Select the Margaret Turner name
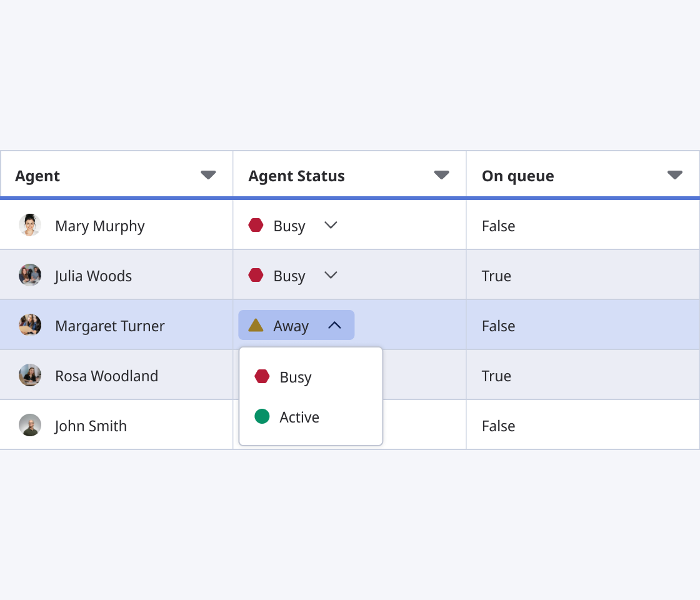Viewport: 700px width, 600px height. [110, 326]
